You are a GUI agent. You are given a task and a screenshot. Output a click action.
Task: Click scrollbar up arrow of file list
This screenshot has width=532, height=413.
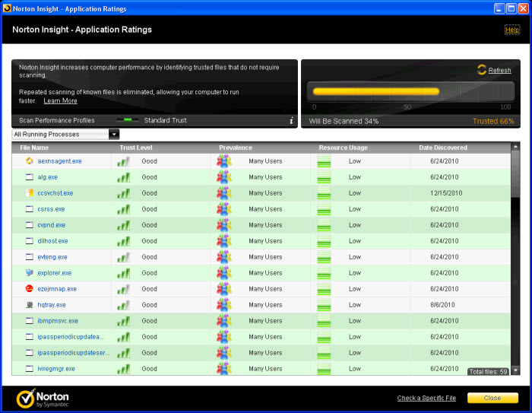pos(515,146)
